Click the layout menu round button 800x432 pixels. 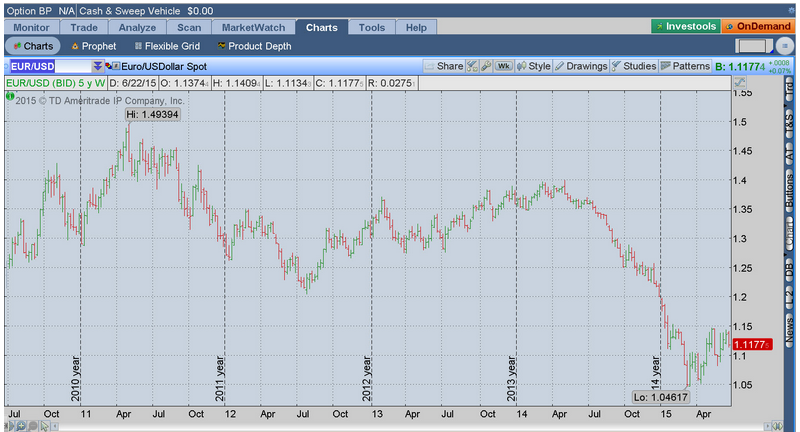coord(785,46)
